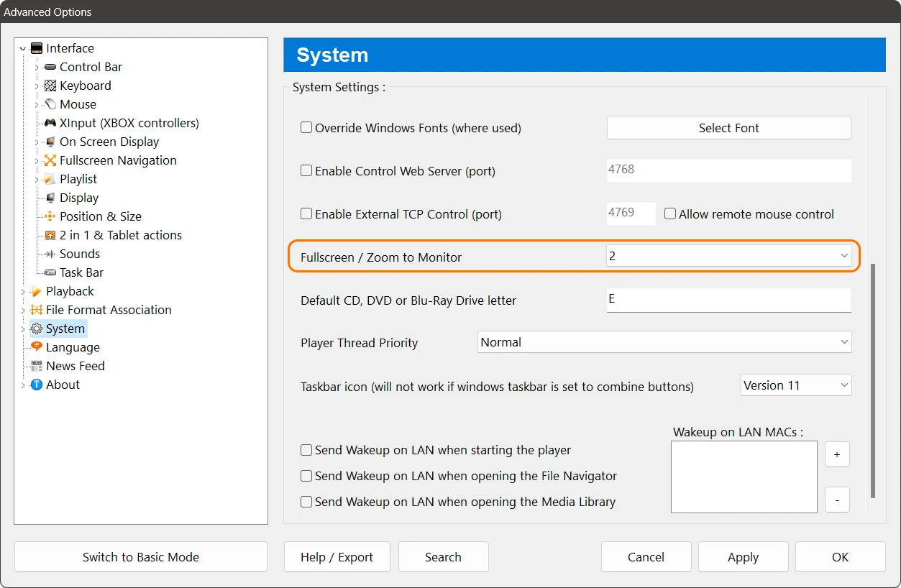Open the Taskbar icon version dropdown
This screenshot has height=588, width=901.
tap(797, 385)
